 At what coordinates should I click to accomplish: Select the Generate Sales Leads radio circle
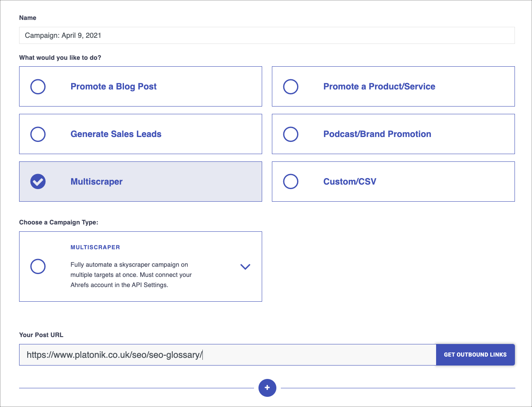(38, 134)
